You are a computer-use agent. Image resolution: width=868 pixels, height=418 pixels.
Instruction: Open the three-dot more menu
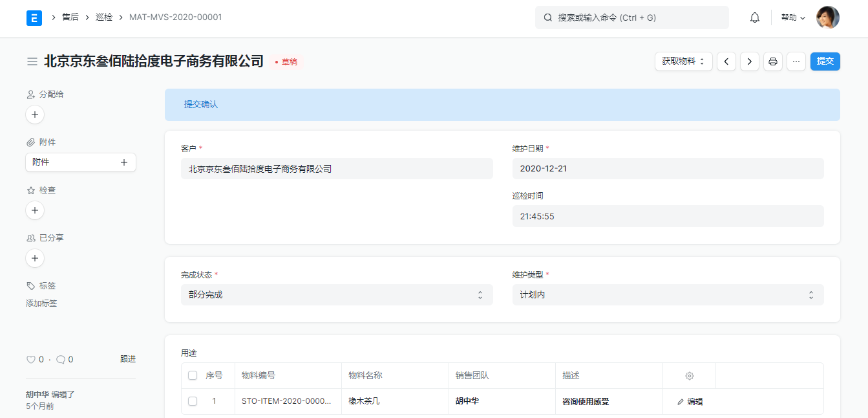click(796, 61)
